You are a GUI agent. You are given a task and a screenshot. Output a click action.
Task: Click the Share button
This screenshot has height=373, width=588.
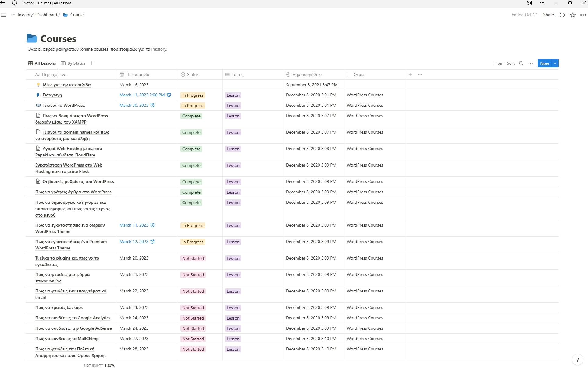[x=548, y=15]
